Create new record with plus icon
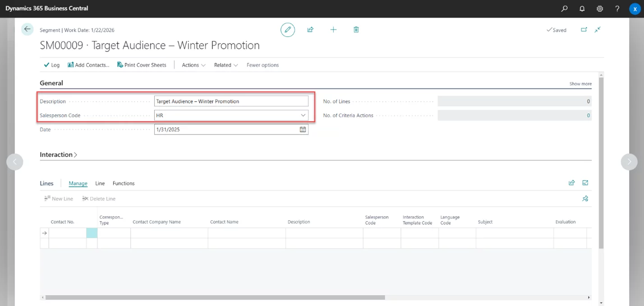 tap(333, 30)
